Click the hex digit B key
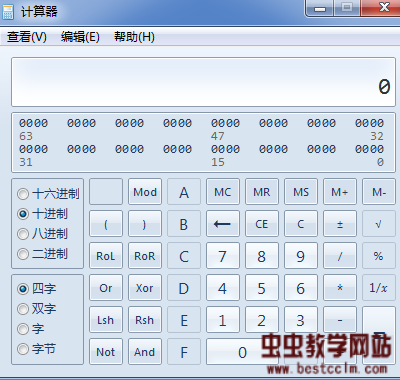This screenshot has height=380, width=400. [184, 224]
